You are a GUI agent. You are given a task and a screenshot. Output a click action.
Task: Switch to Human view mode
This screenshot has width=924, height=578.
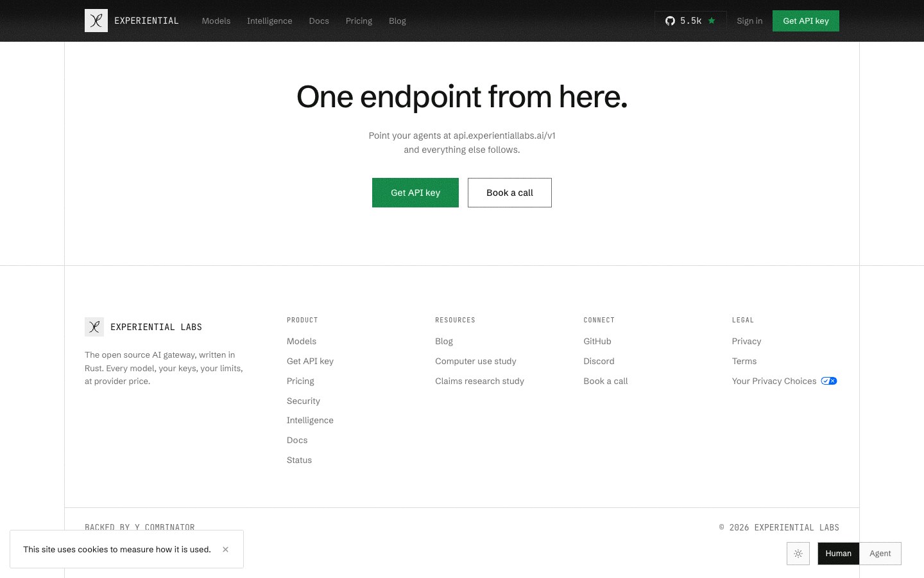[839, 554]
